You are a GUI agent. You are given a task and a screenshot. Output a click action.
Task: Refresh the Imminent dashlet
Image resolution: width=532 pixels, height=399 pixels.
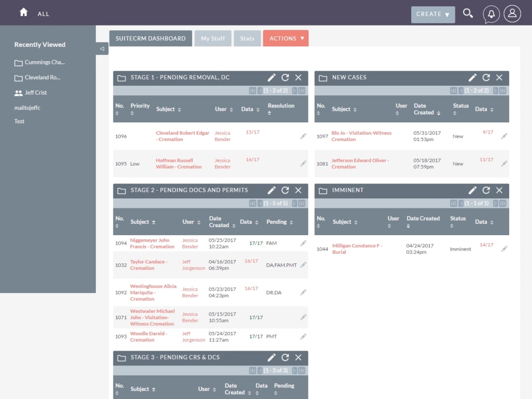(486, 190)
